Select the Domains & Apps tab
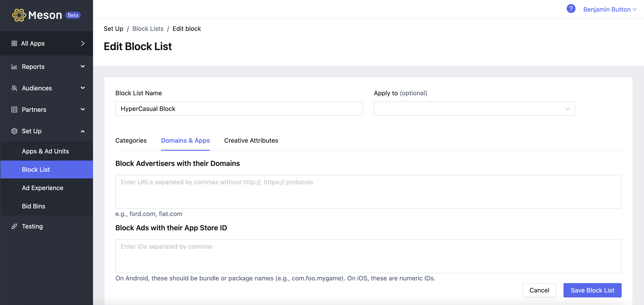The image size is (644, 305). 185,140
